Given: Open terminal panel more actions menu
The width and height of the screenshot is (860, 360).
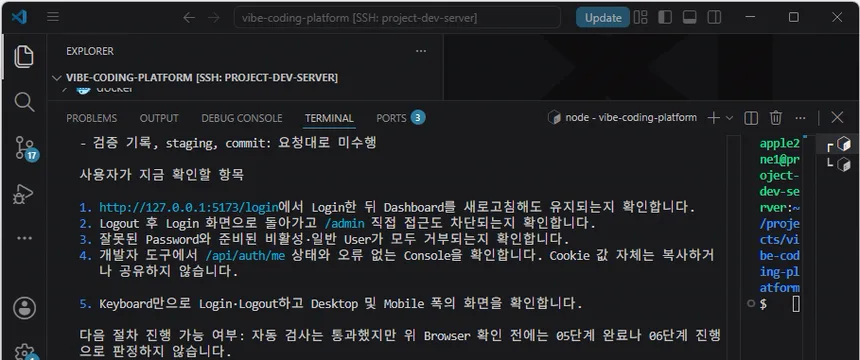Looking at the screenshot, I should tap(800, 117).
